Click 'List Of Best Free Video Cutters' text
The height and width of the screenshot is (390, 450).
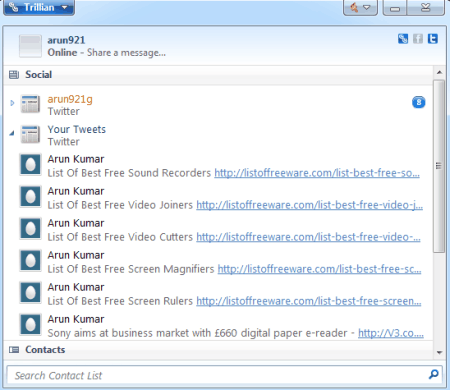(120, 237)
